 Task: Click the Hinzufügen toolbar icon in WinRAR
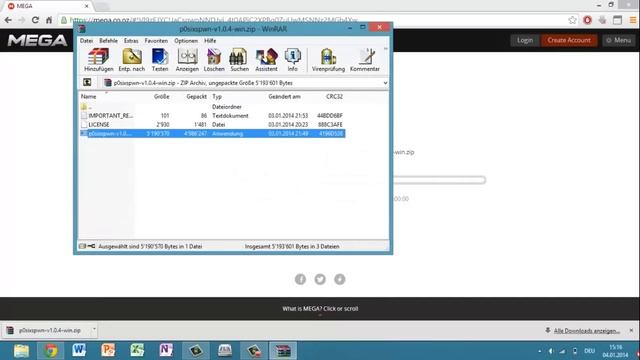[x=99, y=60]
